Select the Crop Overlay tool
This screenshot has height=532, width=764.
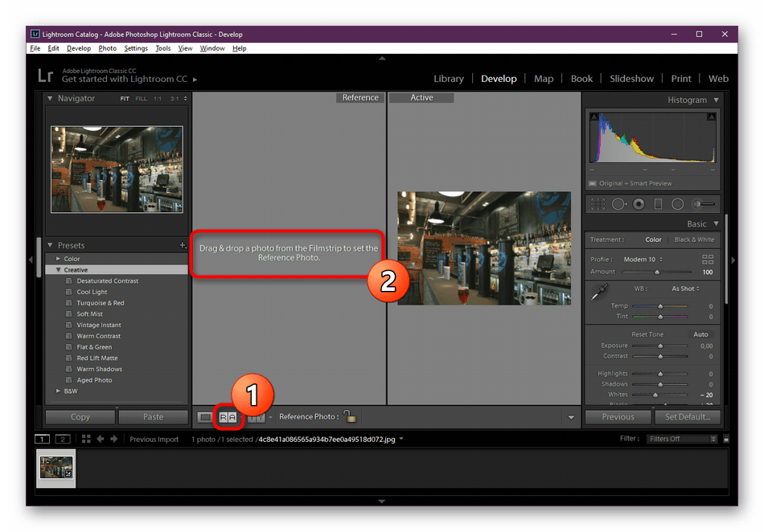pyautogui.click(x=598, y=204)
